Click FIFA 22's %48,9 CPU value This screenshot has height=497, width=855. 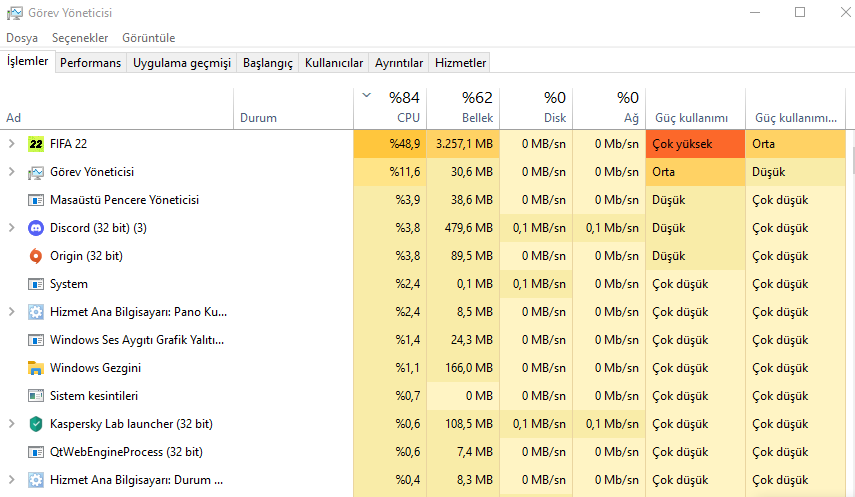(405, 144)
